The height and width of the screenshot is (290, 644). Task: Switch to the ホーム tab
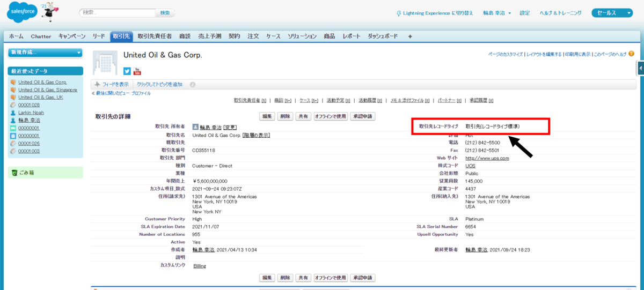click(16, 36)
